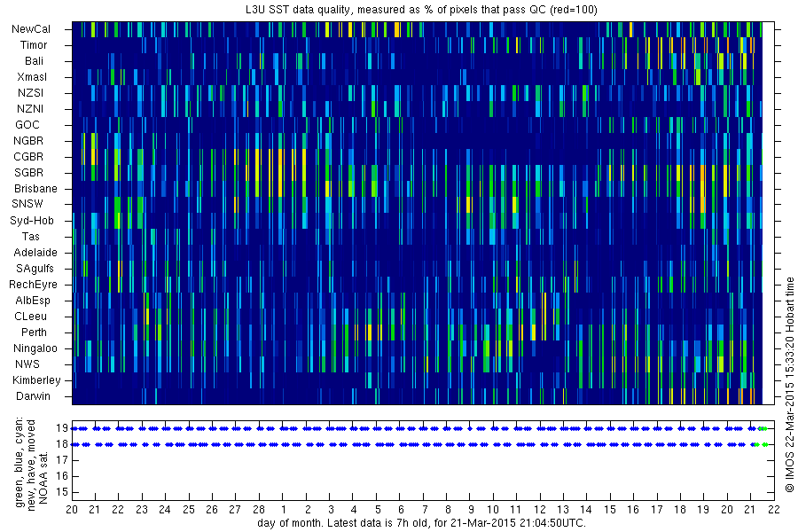Select the SNSW row label
Screen dimensions: 798x532
(x=27, y=204)
